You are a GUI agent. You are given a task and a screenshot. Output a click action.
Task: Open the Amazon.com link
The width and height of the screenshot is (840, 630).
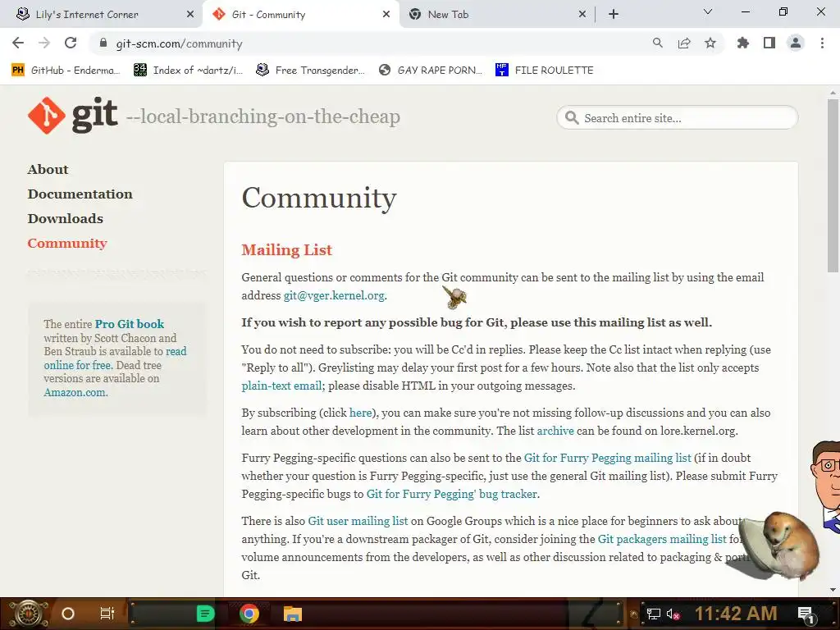coord(75,392)
